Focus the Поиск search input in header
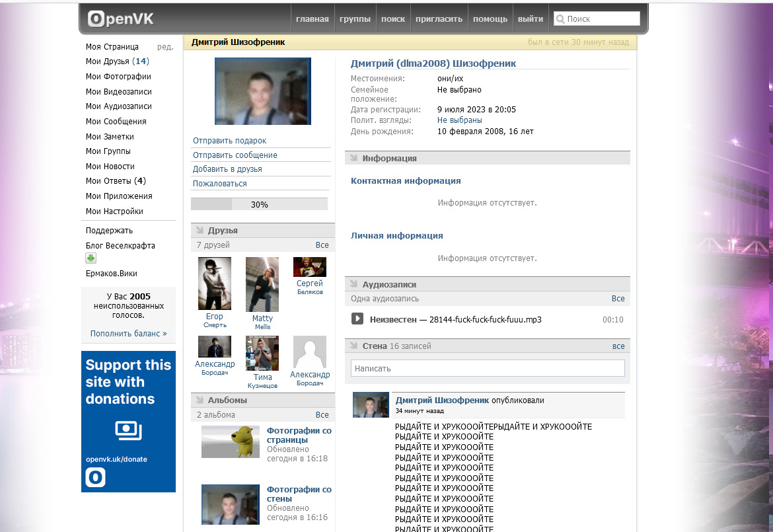 [597, 19]
